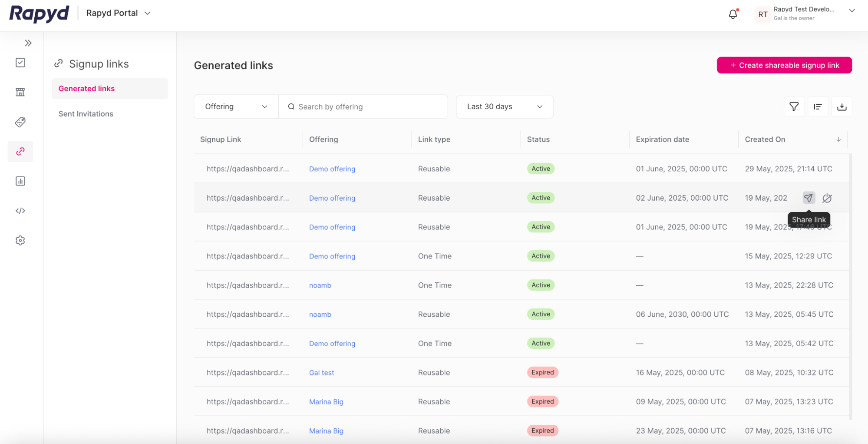Click the Offerings tag icon in sidebar

[20, 122]
